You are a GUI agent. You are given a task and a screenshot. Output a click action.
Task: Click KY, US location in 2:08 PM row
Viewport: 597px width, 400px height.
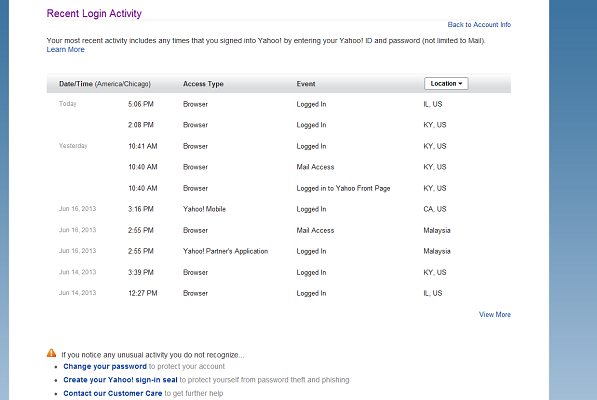435,125
